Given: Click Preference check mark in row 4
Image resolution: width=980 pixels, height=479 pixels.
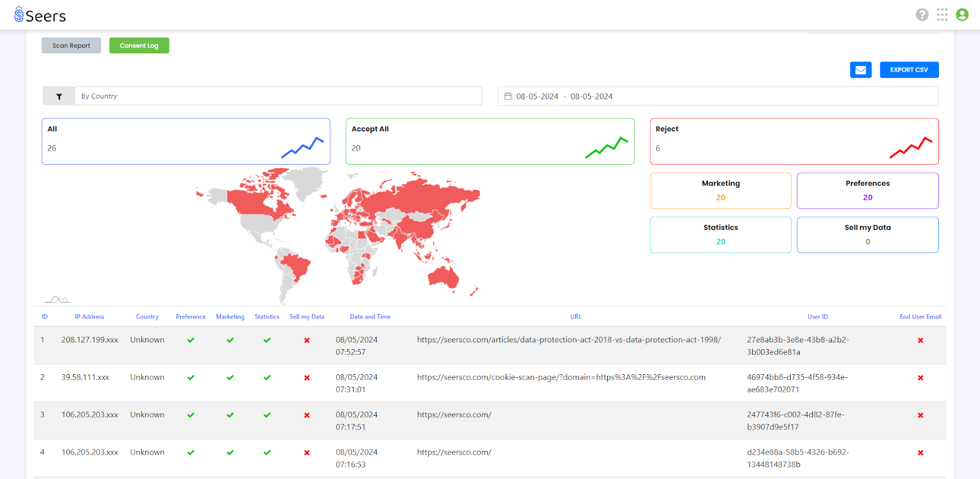Looking at the screenshot, I should [190, 453].
